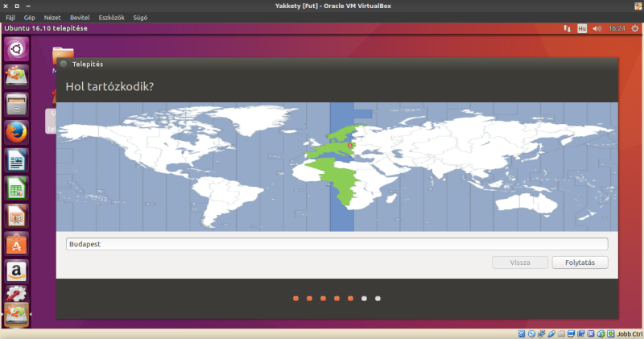Open the system power gear menu
Image resolution: width=644 pixels, height=339 pixels.
click(634, 29)
